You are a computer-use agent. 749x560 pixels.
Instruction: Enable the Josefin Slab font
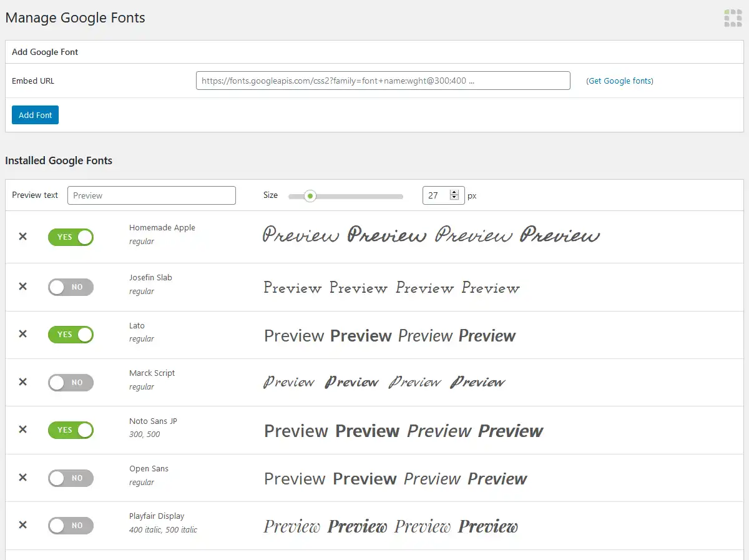pos(71,287)
